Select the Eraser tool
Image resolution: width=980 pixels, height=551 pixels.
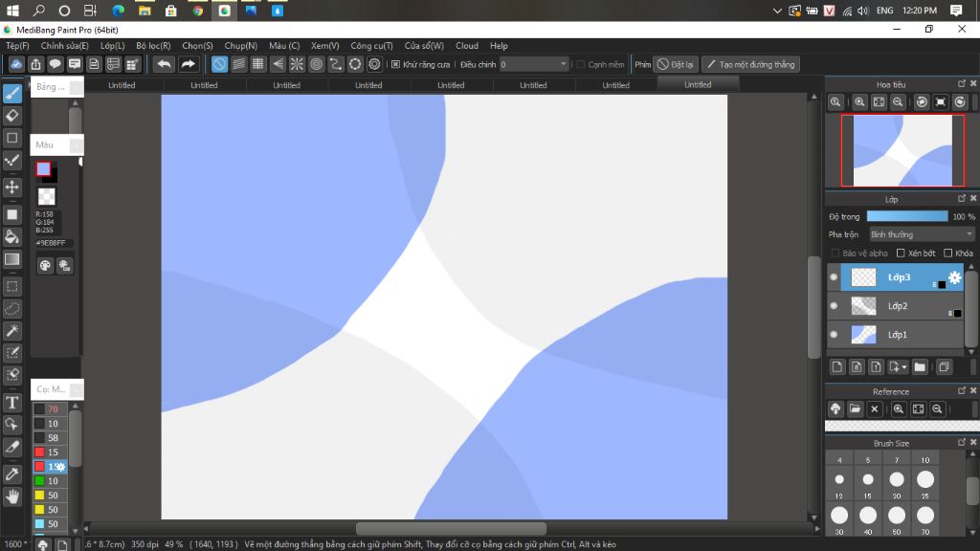pos(12,116)
